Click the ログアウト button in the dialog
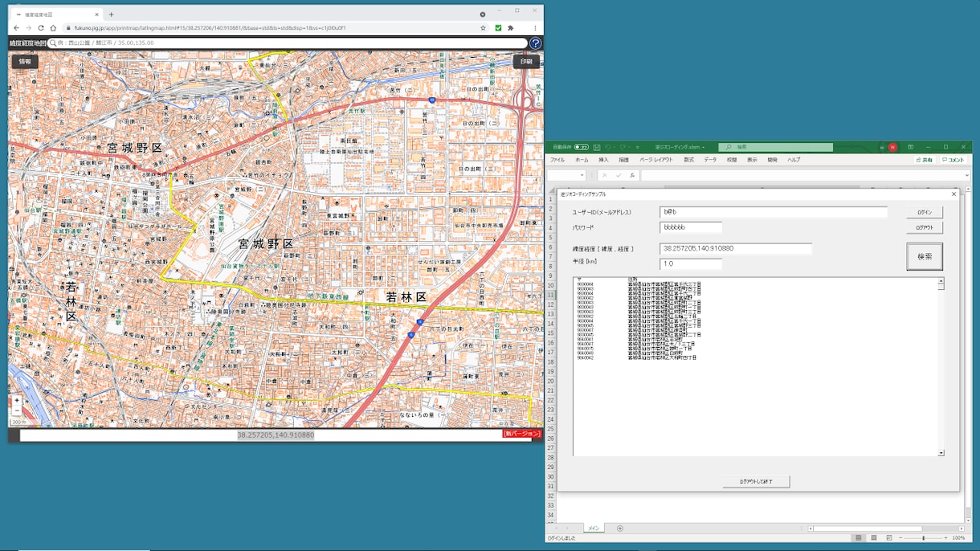 point(925,227)
